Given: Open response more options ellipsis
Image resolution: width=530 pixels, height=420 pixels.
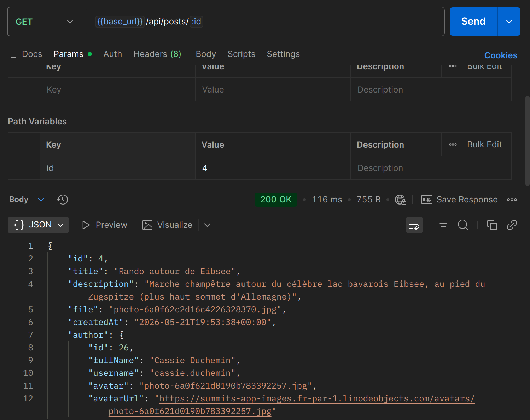Looking at the screenshot, I should [x=512, y=200].
